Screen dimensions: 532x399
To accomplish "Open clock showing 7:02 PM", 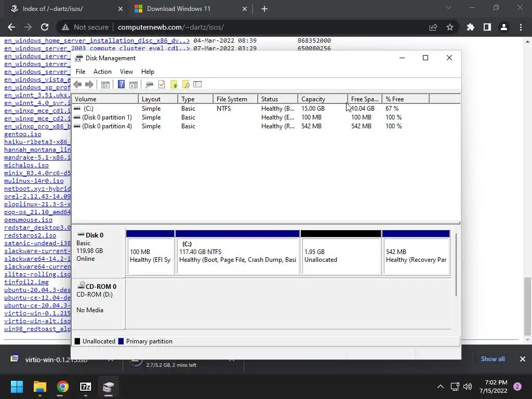I will click(x=494, y=387).
